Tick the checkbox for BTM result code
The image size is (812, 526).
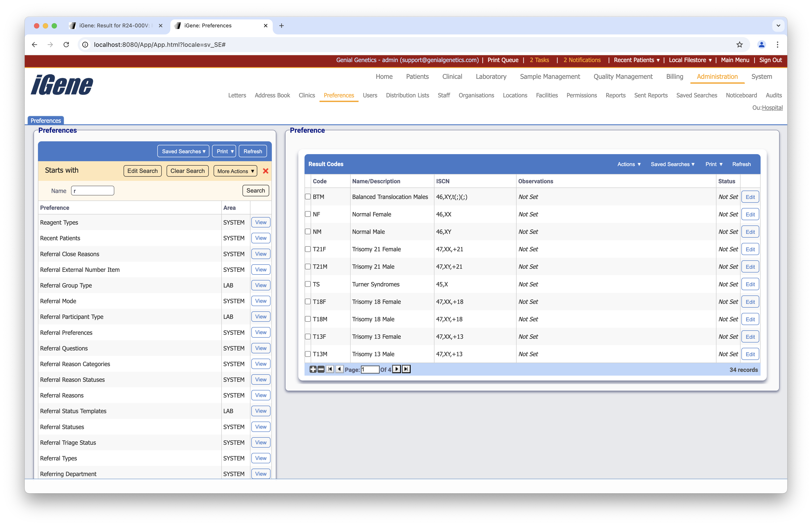tap(308, 197)
